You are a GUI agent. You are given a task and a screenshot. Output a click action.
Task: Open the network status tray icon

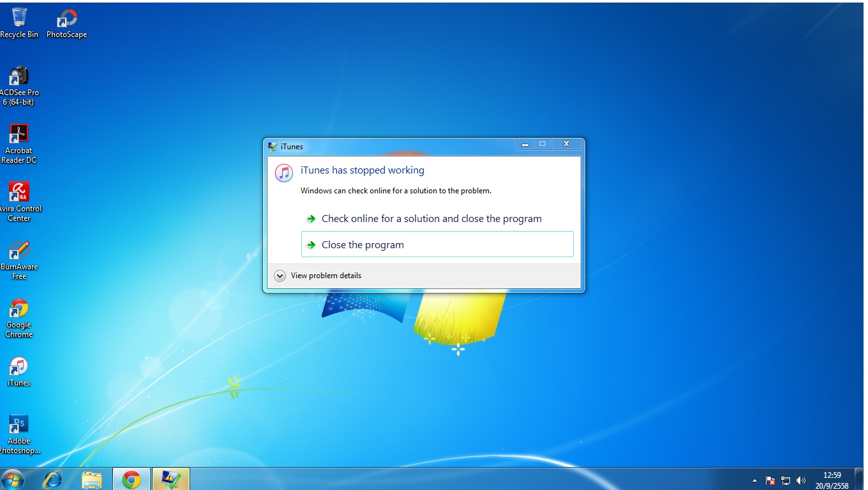pyautogui.click(x=786, y=480)
